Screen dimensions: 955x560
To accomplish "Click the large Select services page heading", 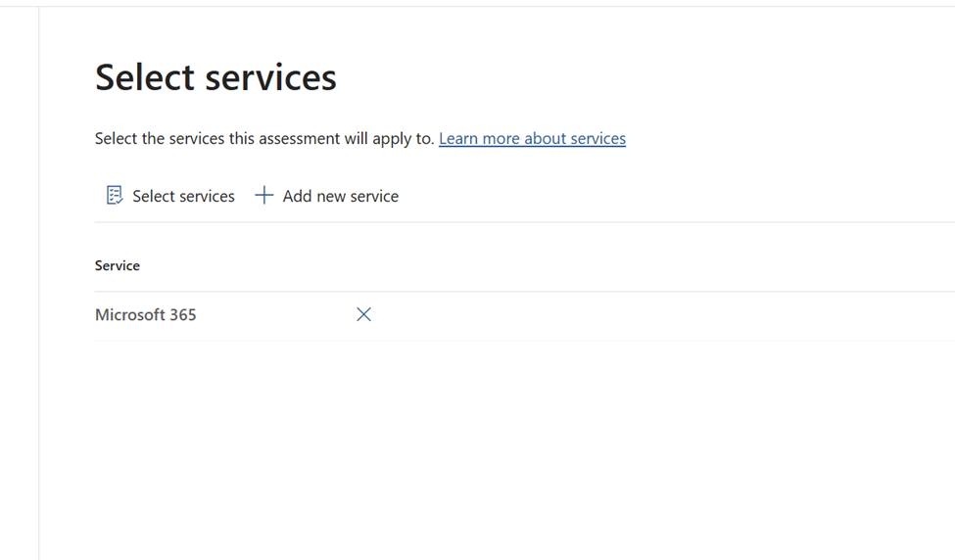I will click(215, 77).
